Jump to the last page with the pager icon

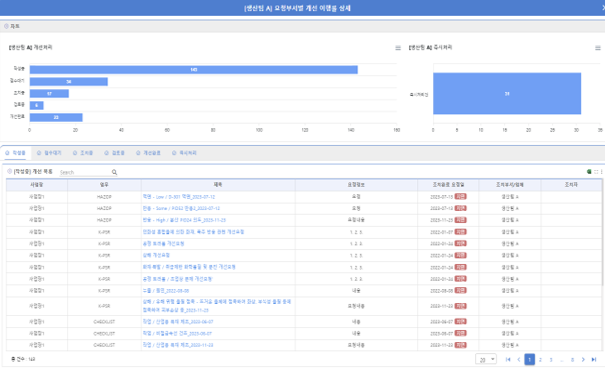(x=594, y=360)
